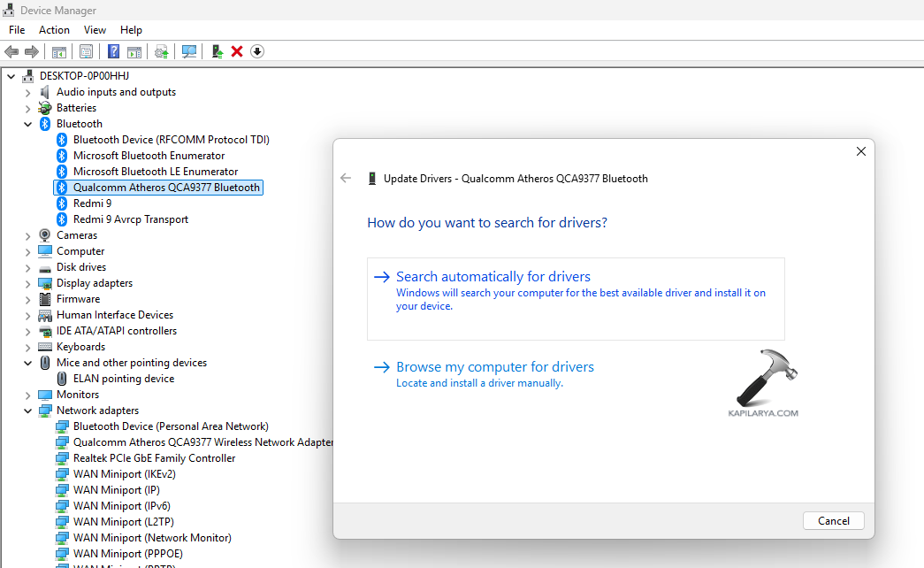This screenshot has width=924, height=568.
Task: Click the Keyboards category icon
Action: click(45, 347)
